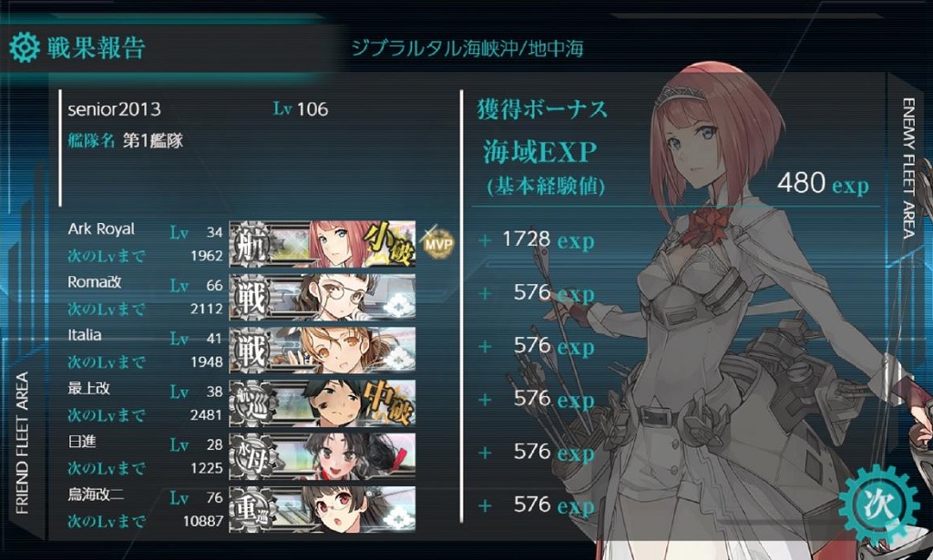Click the 水母 type icon on 日進
Viewport: 933px width, 560px height.
click(252, 456)
